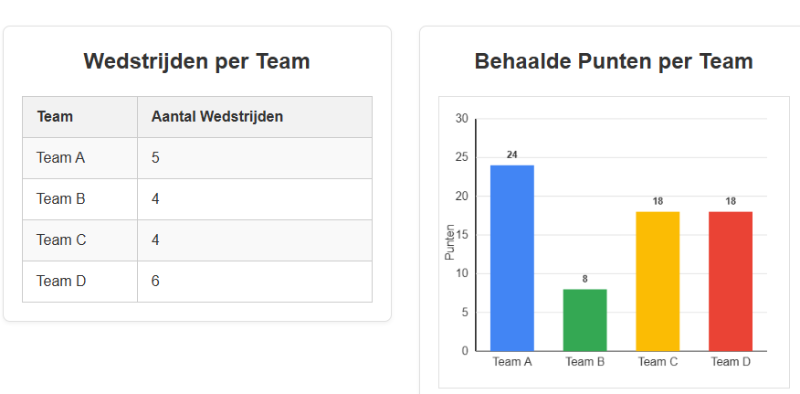Click the 24 data label above bar
This screenshot has height=394, width=800.
tap(512, 155)
